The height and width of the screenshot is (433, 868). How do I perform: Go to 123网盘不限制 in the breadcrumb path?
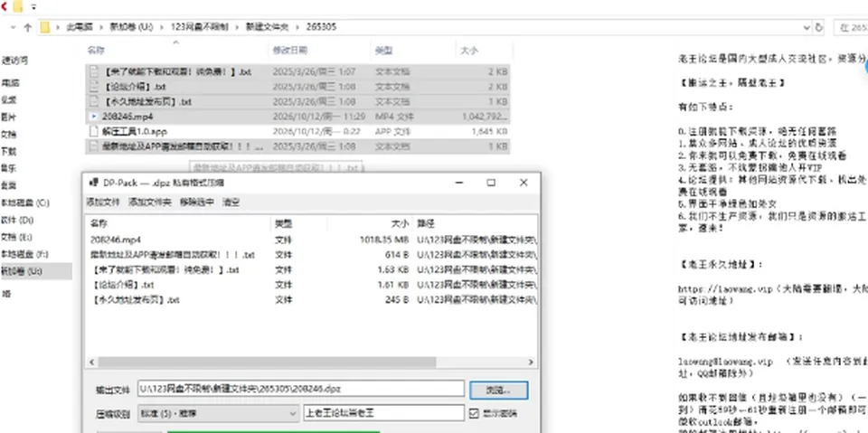click(199, 27)
